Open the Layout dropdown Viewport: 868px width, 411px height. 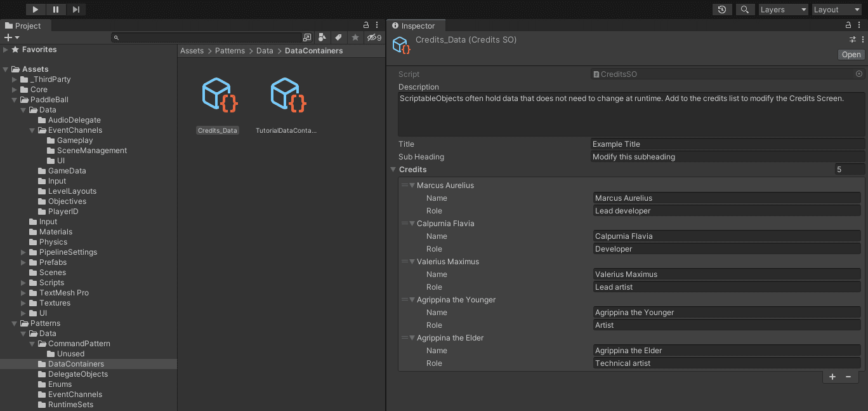click(x=836, y=10)
